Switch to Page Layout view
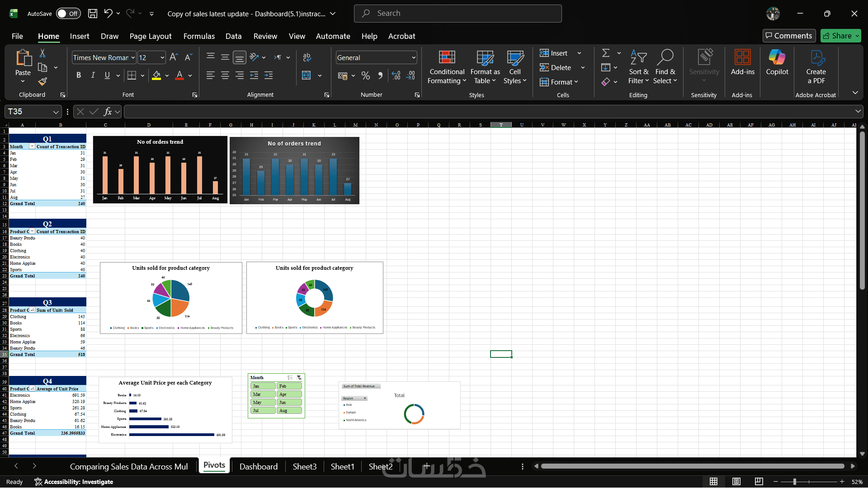868x488 pixels. click(x=736, y=482)
